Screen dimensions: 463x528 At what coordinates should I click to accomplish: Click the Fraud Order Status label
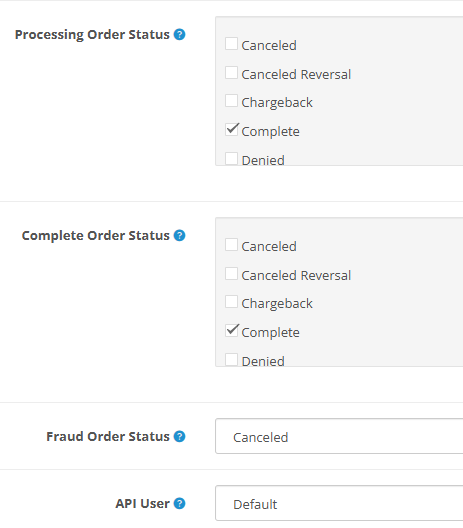(x=108, y=436)
